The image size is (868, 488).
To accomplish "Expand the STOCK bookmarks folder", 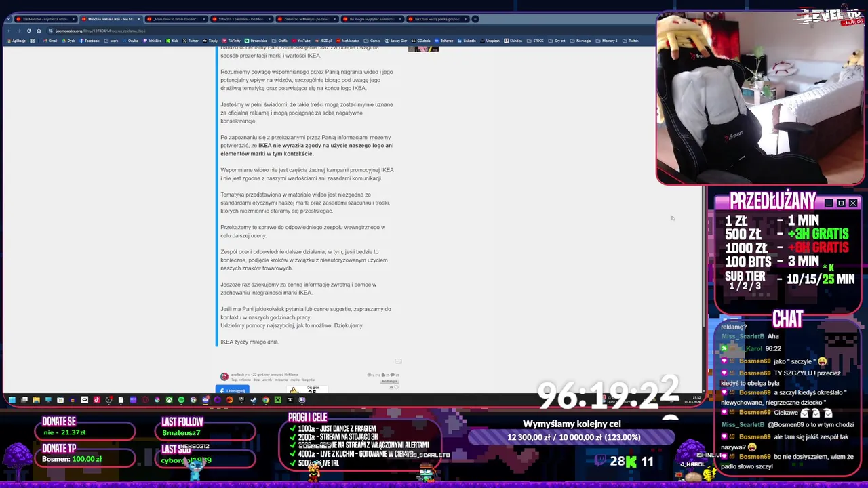I will click(x=536, y=41).
